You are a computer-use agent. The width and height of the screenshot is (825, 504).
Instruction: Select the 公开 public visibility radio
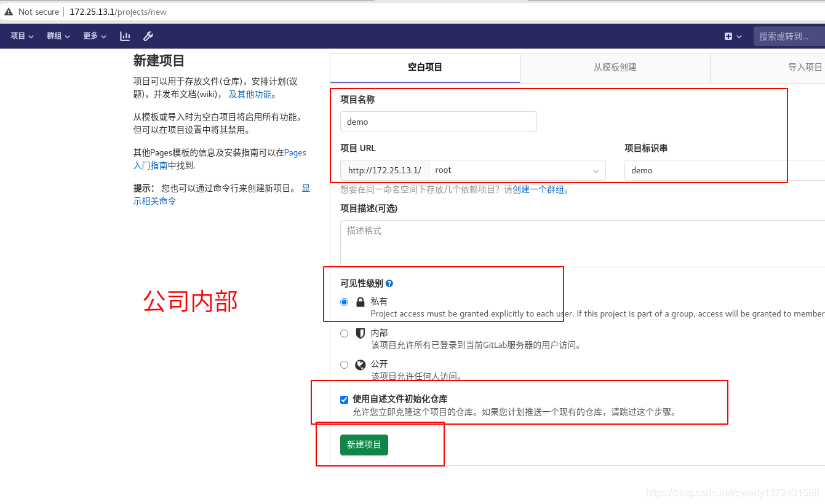tap(344, 364)
